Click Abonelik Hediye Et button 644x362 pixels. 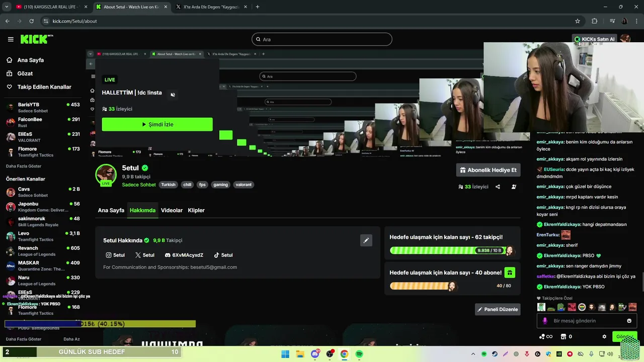488,170
